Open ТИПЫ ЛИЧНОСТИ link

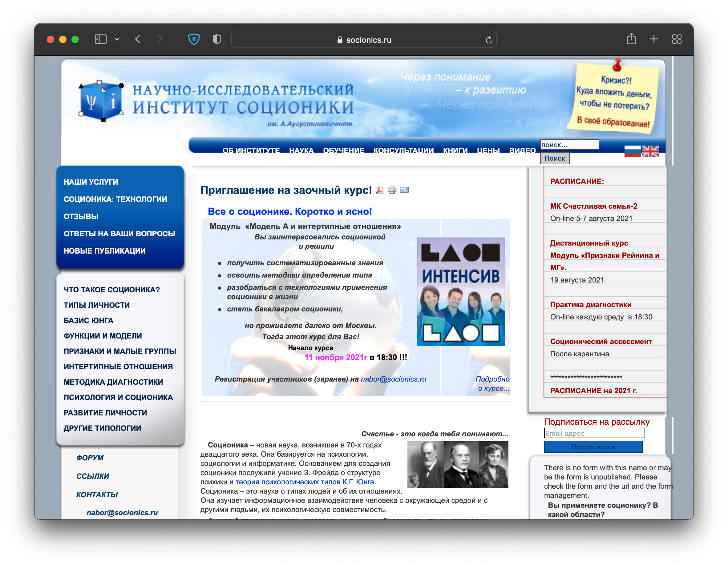click(97, 305)
